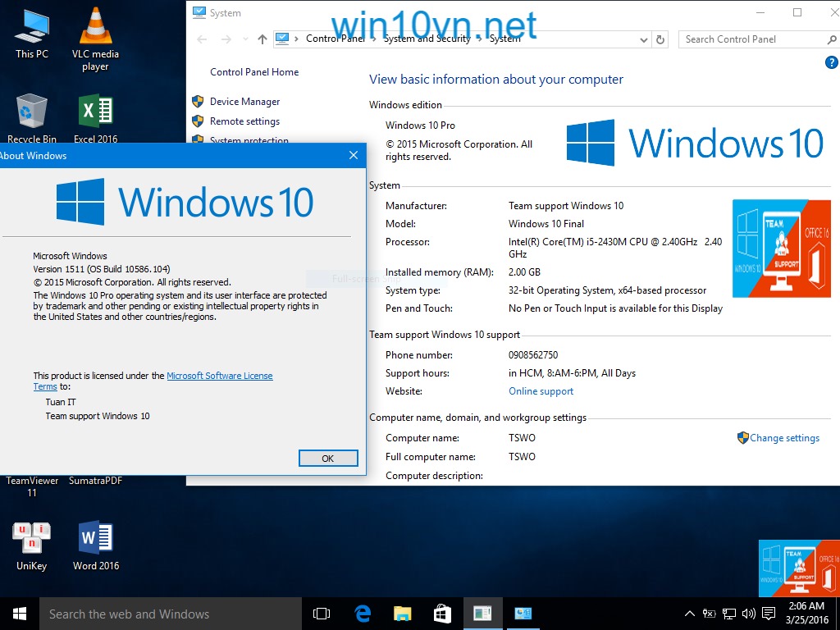Select the phone number 0908562750

pos(533,354)
